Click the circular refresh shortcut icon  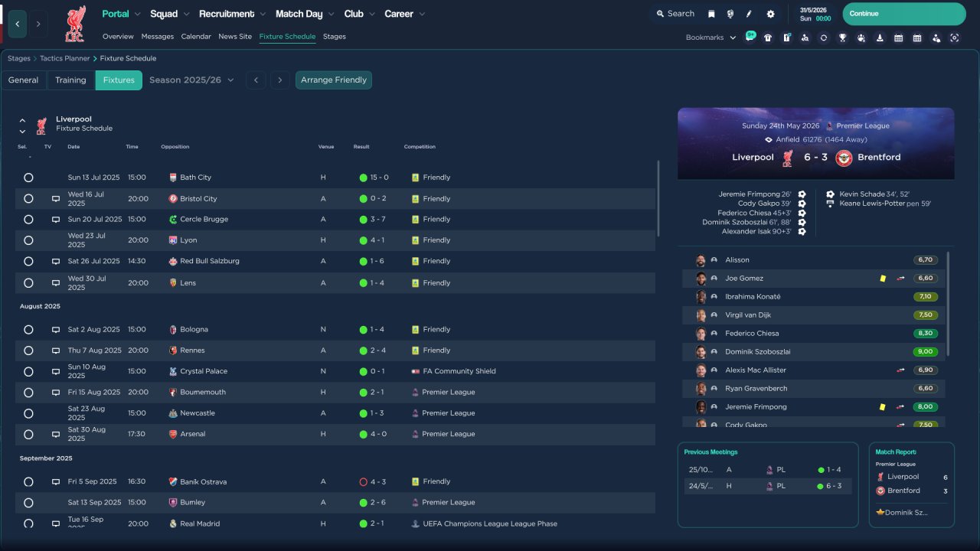(x=823, y=37)
